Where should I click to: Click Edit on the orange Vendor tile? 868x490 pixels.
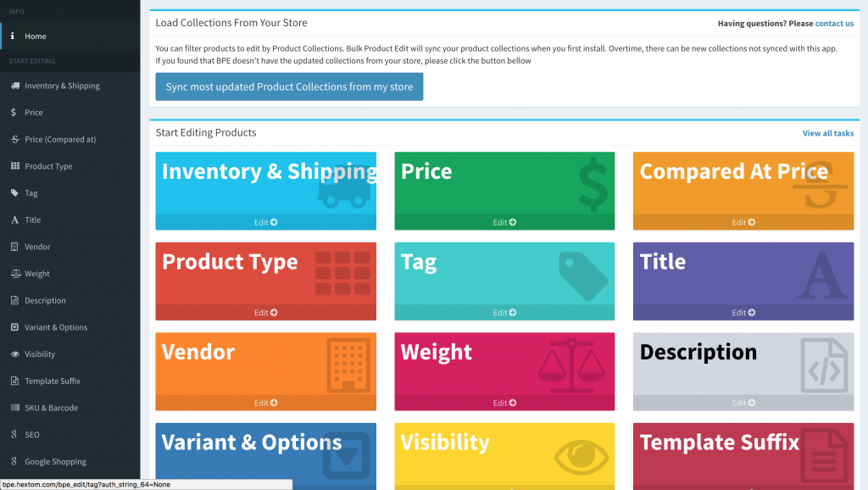pos(265,403)
